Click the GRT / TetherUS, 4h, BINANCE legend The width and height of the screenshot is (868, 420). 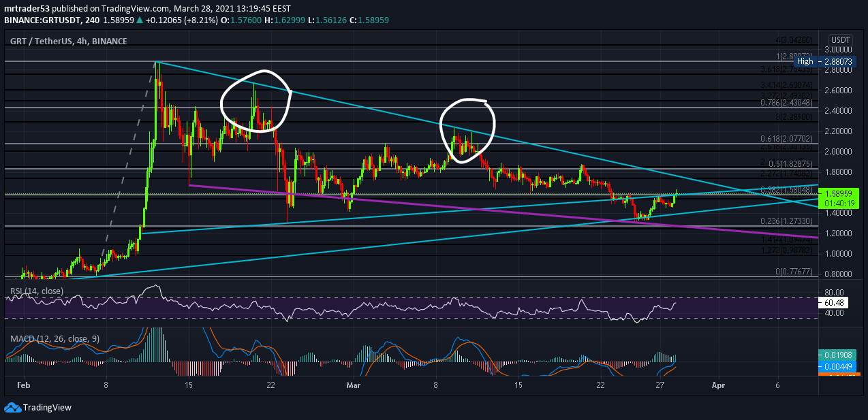[68, 42]
